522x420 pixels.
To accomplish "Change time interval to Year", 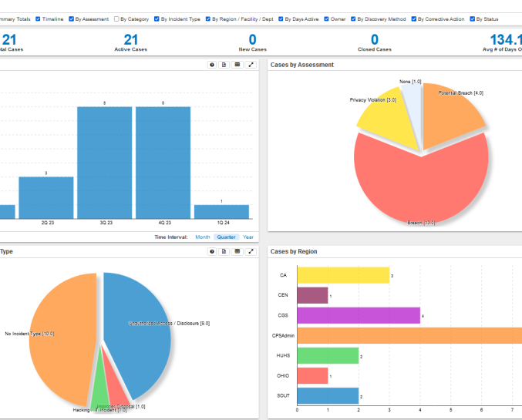I will (x=248, y=237).
